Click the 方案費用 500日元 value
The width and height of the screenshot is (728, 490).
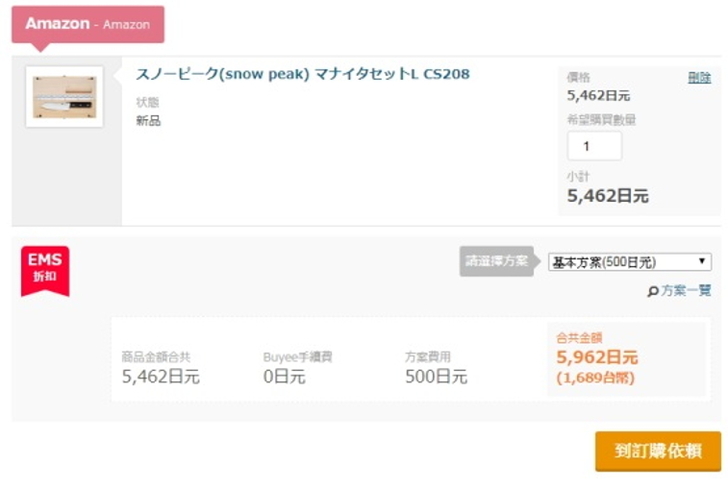click(435, 376)
